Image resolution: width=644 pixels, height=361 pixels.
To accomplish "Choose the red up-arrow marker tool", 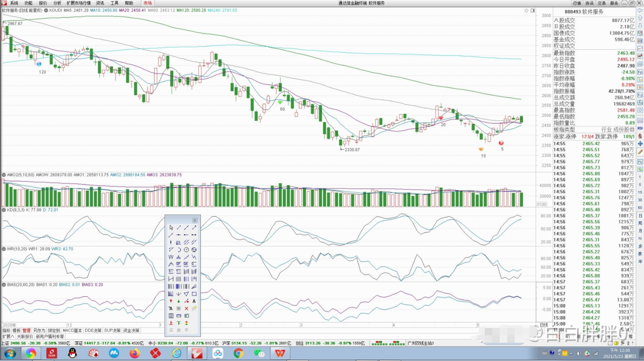I will [171, 301].
